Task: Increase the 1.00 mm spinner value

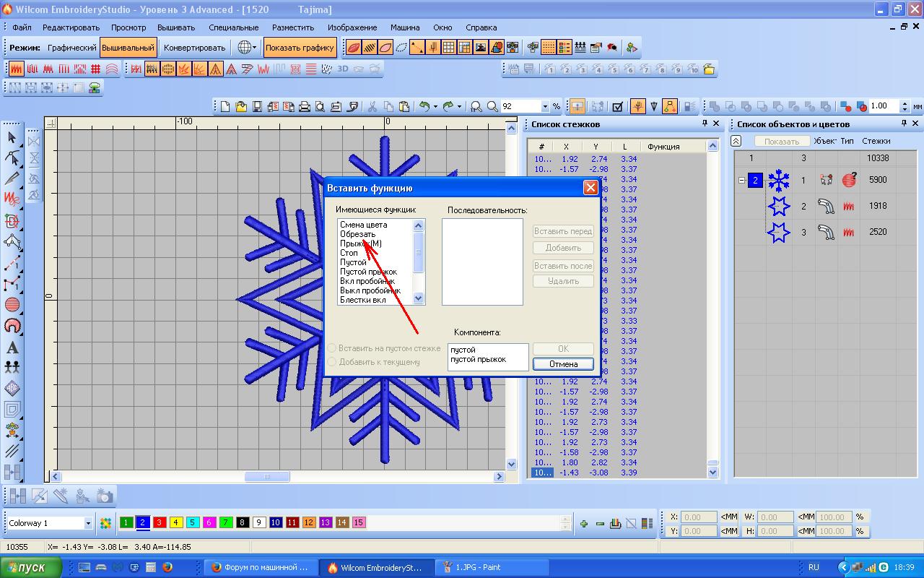Action: pyautogui.click(x=905, y=103)
